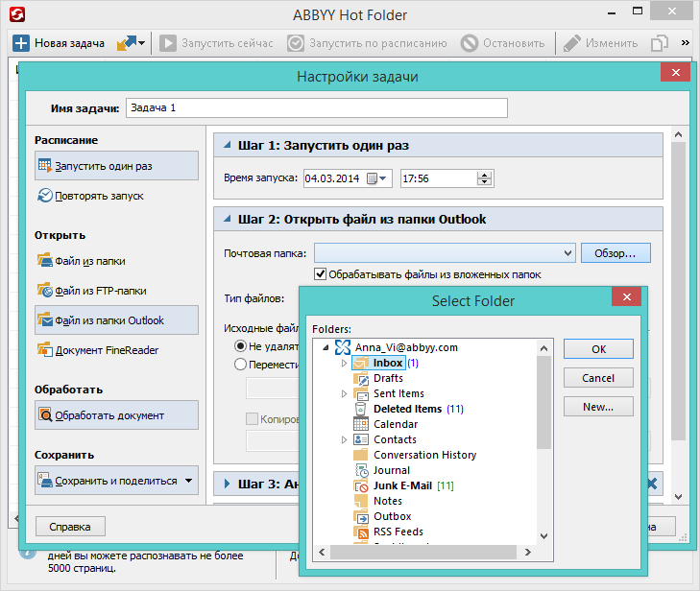This screenshot has height=591, width=700.
Task: Click the ABBYY Hot Folder app logo
Action: (17, 14)
